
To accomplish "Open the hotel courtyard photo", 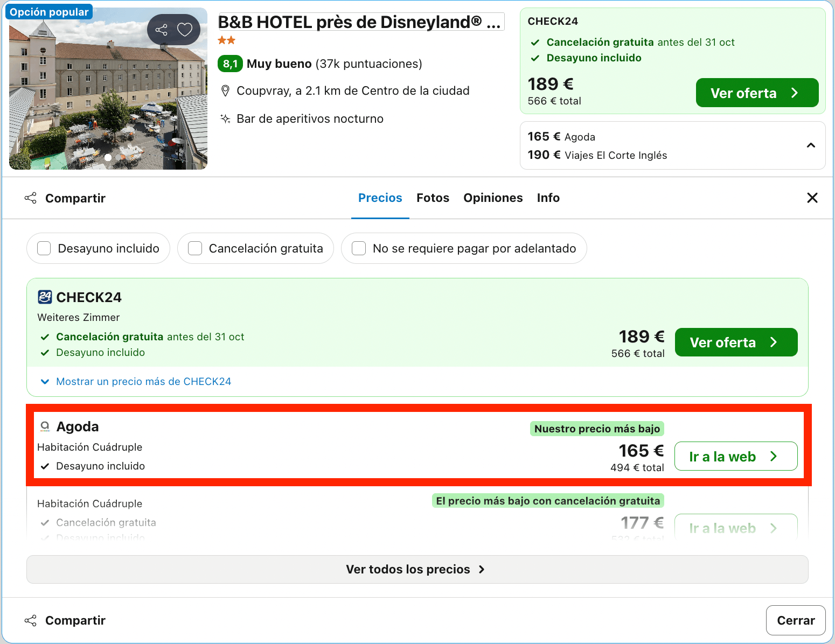I will click(x=108, y=89).
